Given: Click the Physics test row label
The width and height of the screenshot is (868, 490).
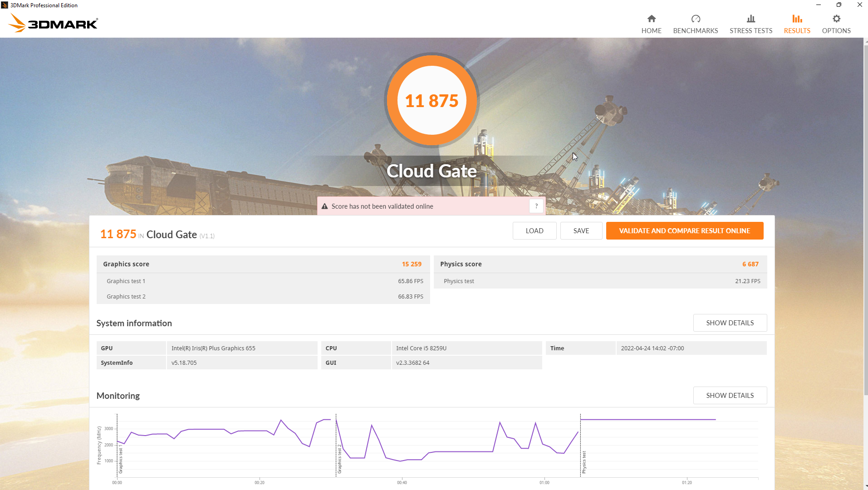Looking at the screenshot, I should (x=459, y=281).
